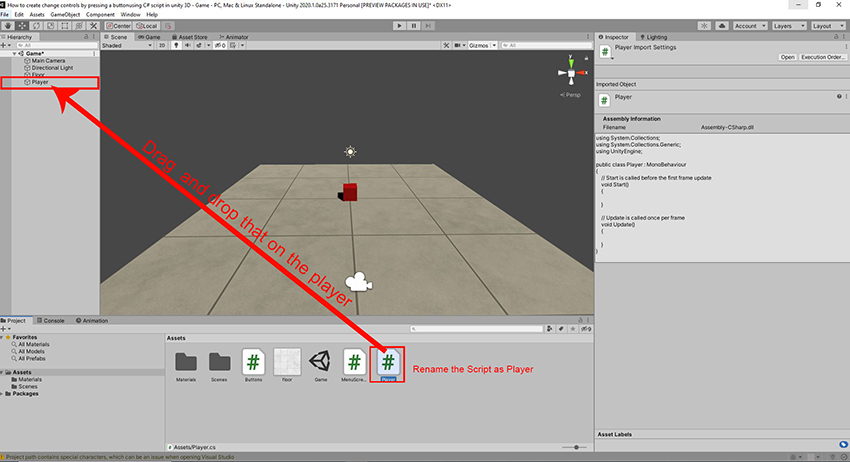Screen dimensions: 850x462
Task: Switch to the Console tab
Action: pos(50,320)
